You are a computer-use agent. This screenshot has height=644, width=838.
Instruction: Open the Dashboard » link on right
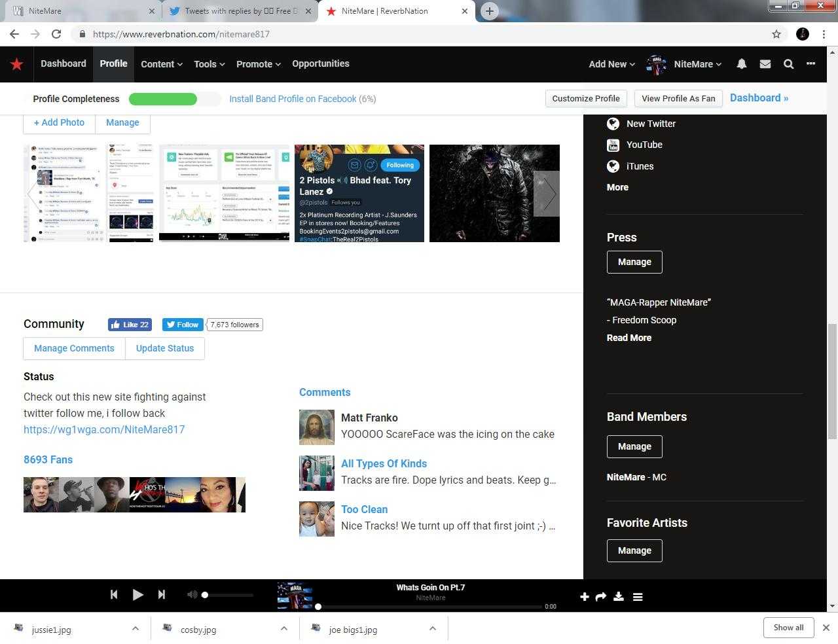point(759,98)
